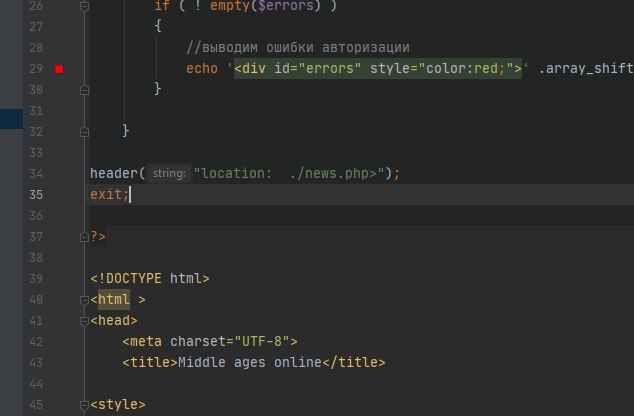Place cursor on the header( function call
634x416 pixels.
coord(117,173)
